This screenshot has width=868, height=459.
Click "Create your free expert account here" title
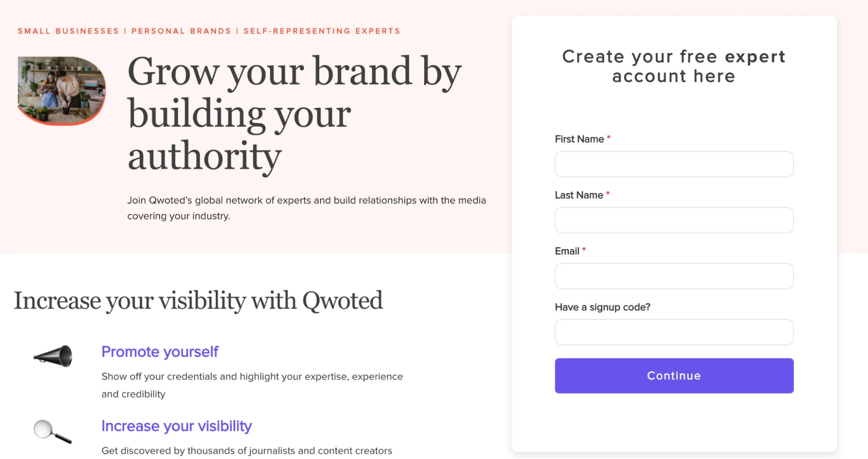pos(673,67)
